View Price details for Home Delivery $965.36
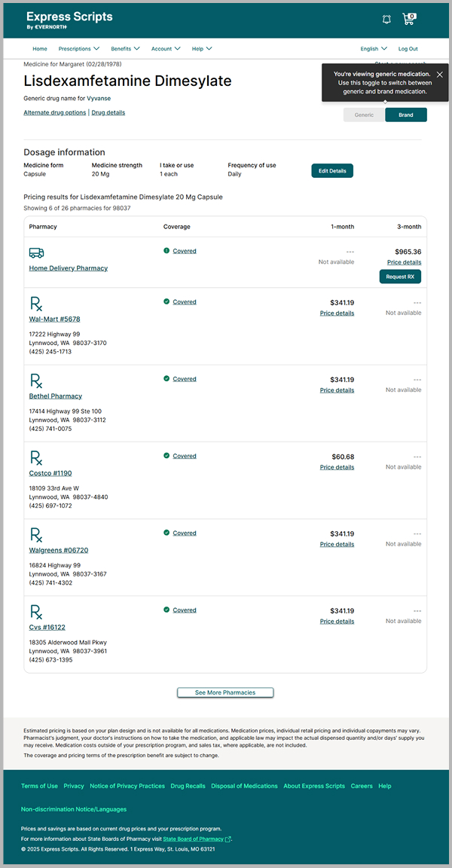Screen dimensions: 452x868 pos(404,262)
